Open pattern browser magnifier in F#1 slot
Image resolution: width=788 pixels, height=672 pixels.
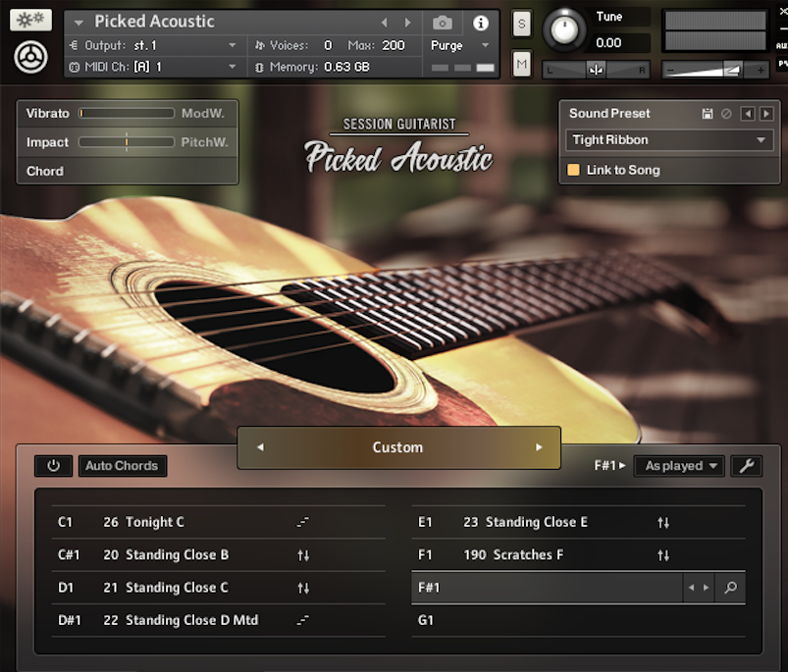tap(731, 587)
